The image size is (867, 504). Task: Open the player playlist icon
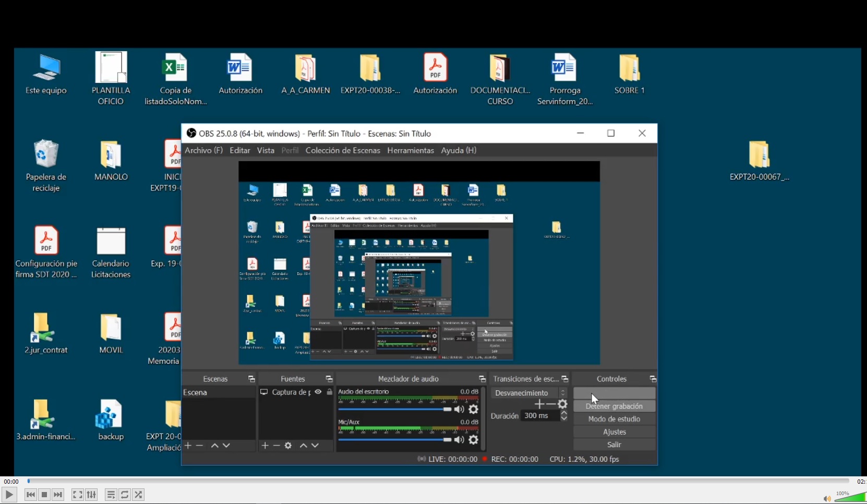point(111,495)
